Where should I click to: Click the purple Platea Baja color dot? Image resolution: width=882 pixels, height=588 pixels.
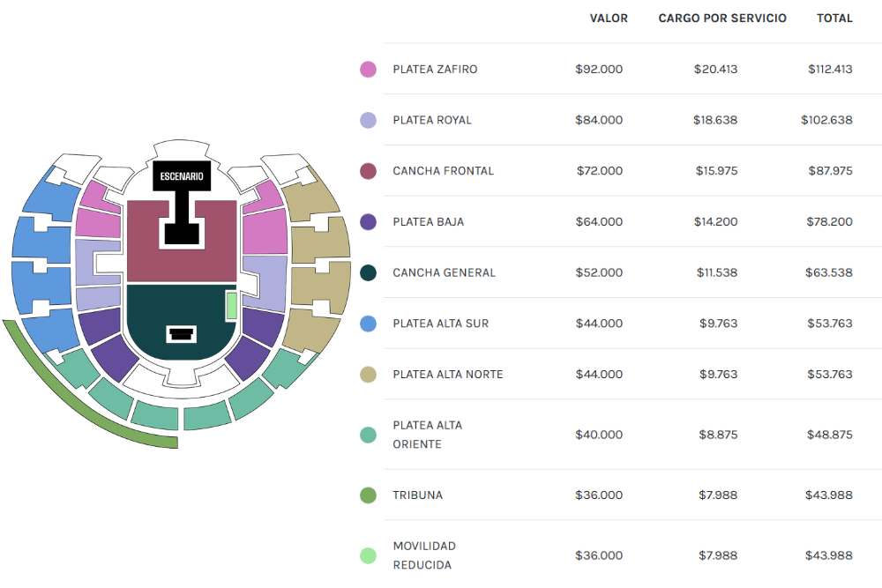[x=369, y=222]
